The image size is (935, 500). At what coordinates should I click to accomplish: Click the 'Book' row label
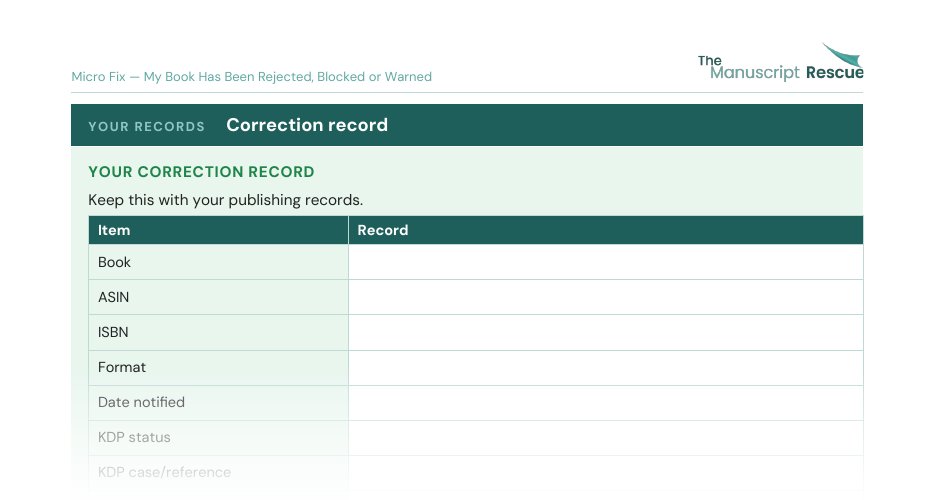pyautogui.click(x=114, y=262)
